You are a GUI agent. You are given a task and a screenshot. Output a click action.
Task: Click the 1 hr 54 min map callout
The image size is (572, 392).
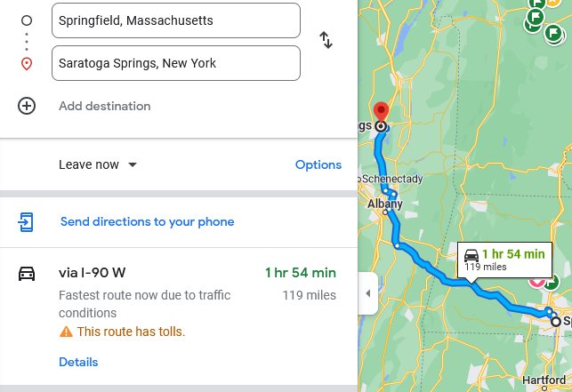pyautogui.click(x=504, y=260)
